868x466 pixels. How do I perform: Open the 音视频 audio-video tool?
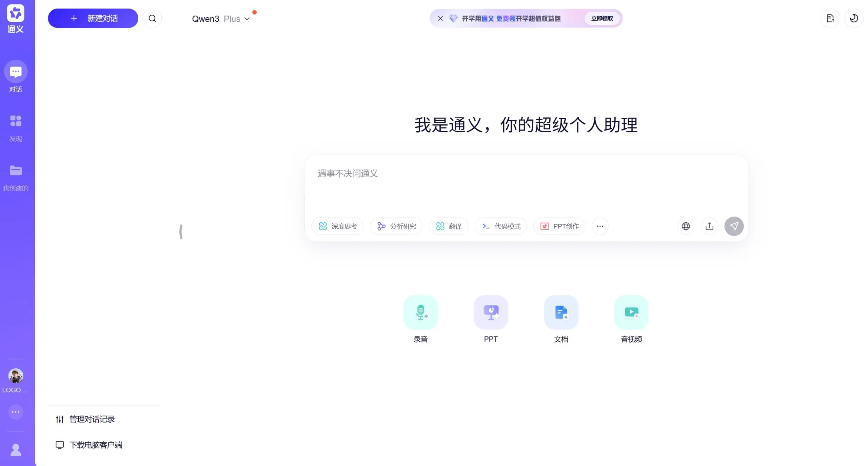pyautogui.click(x=631, y=319)
